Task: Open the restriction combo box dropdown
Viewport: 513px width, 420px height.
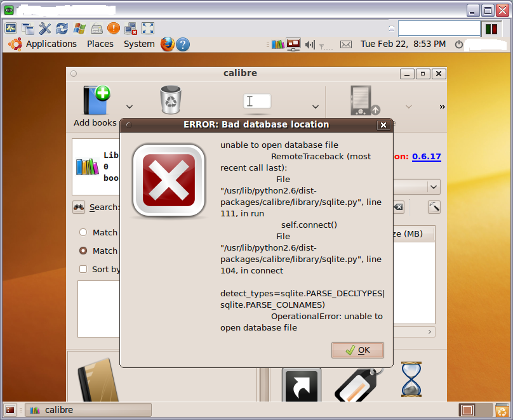Action: tap(434, 187)
